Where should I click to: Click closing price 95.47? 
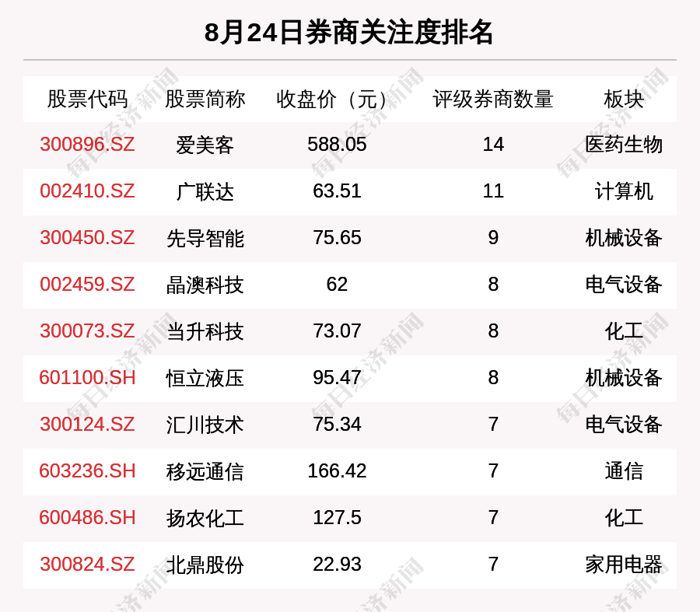(x=337, y=378)
